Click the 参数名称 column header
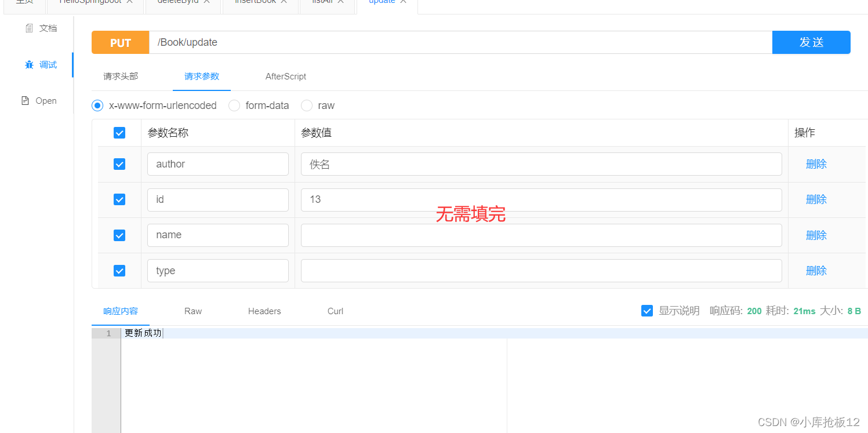Image resolution: width=868 pixels, height=433 pixels. (168, 133)
